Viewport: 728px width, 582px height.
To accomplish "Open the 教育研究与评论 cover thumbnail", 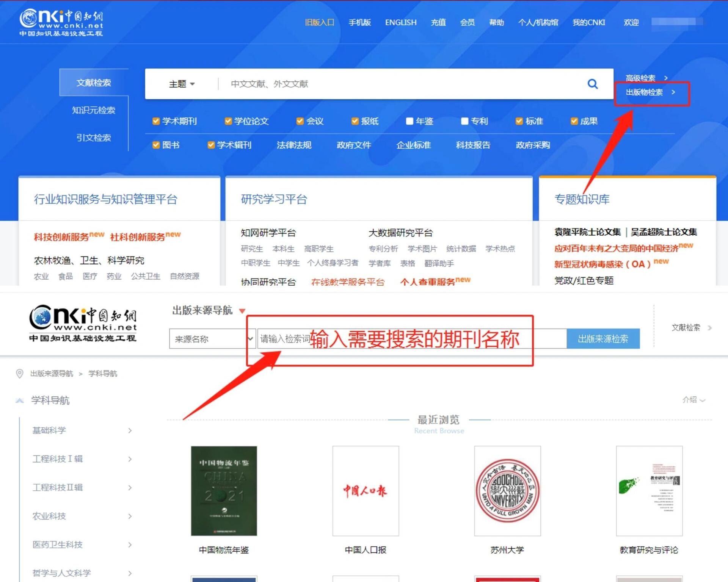I will coord(649,491).
